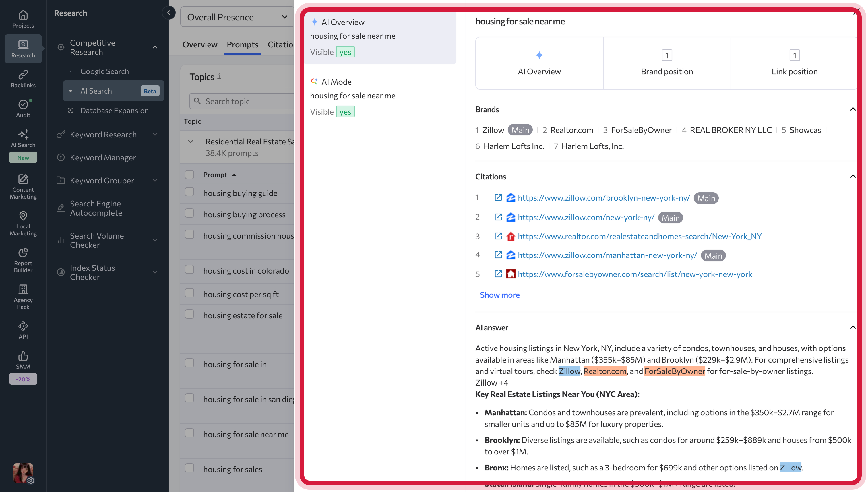This screenshot has height=492, width=868.
Task: Open Database Expansion menu item
Action: 114,111
